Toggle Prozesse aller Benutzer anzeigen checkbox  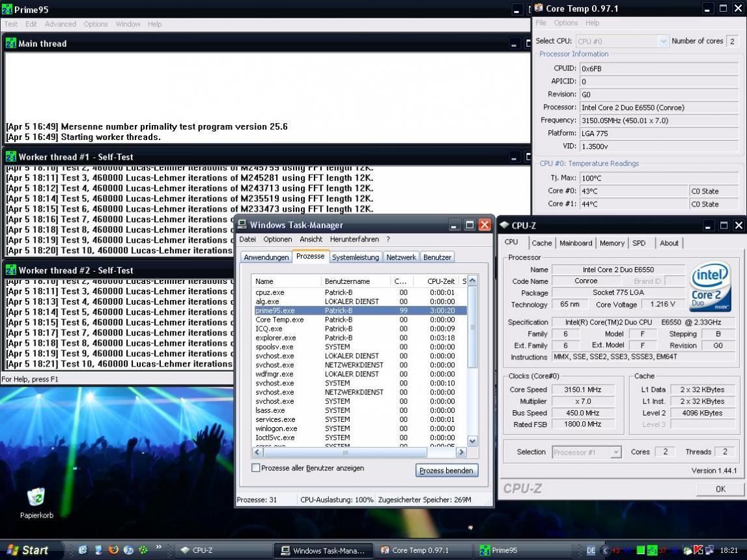click(x=256, y=468)
